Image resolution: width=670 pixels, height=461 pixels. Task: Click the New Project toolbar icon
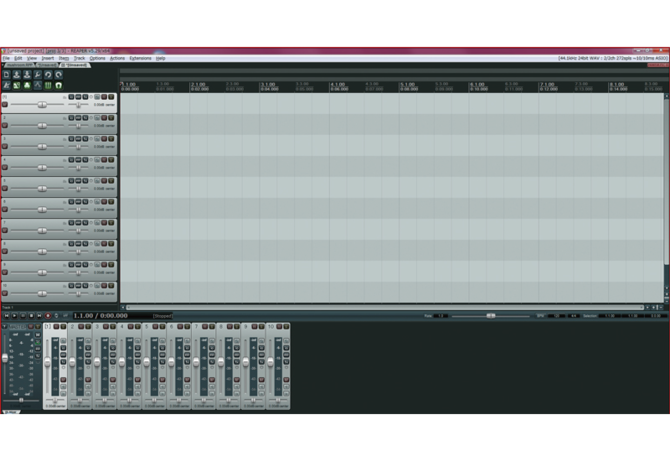pyautogui.click(x=6, y=75)
